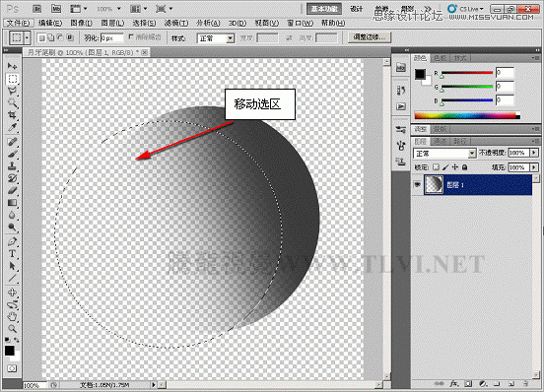Image resolution: width=544 pixels, height=392 pixels.
Task: Open the tool preset picker arrow
Action: [x=28, y=37]
